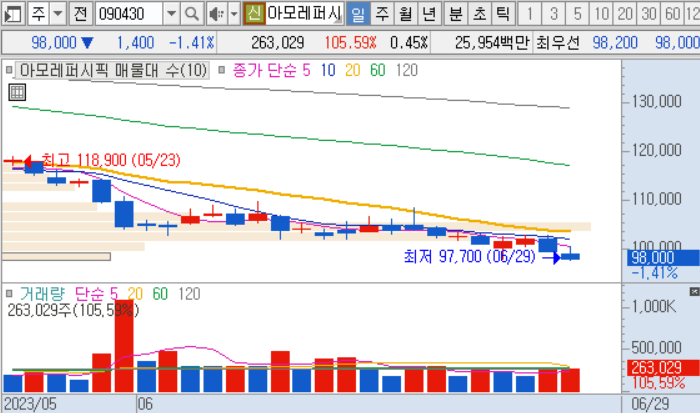The image size is (700, 413).
Task: Choose the 3 interval button
Action: click(x=554, y=14)
